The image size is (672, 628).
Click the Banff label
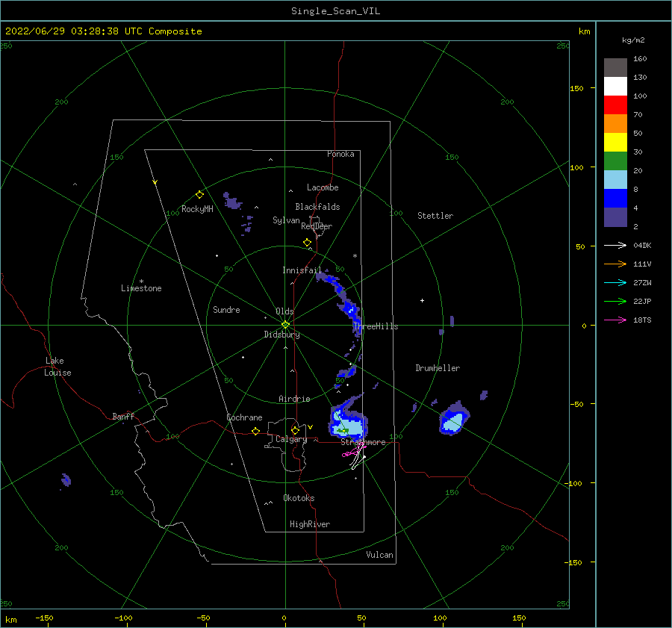(123, 416)
